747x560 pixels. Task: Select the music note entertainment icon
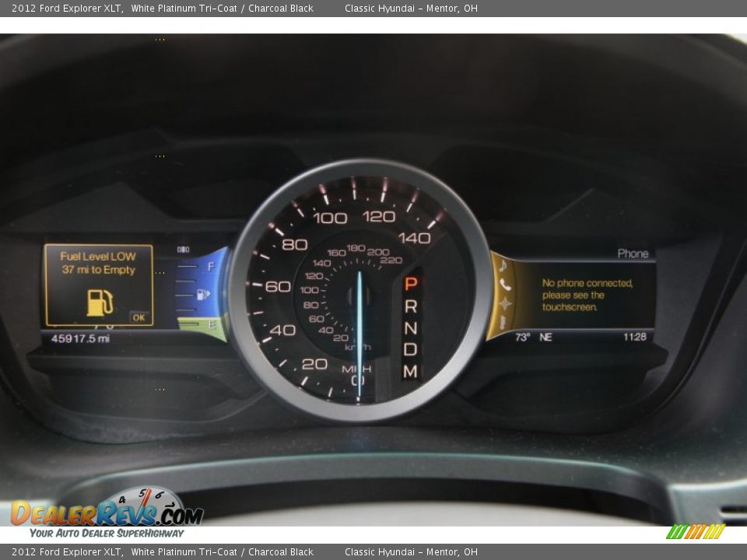503,265
